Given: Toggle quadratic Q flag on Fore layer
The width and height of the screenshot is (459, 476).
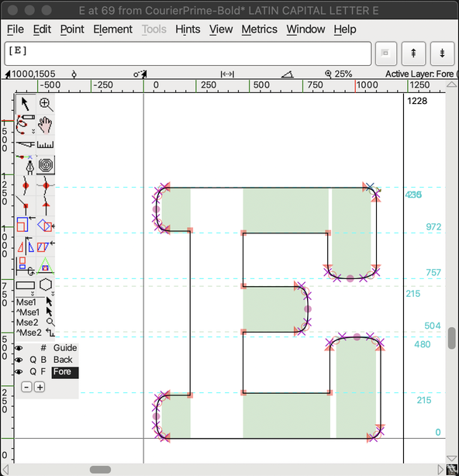Looking at the screenshot, I should (x=33, y=372).
